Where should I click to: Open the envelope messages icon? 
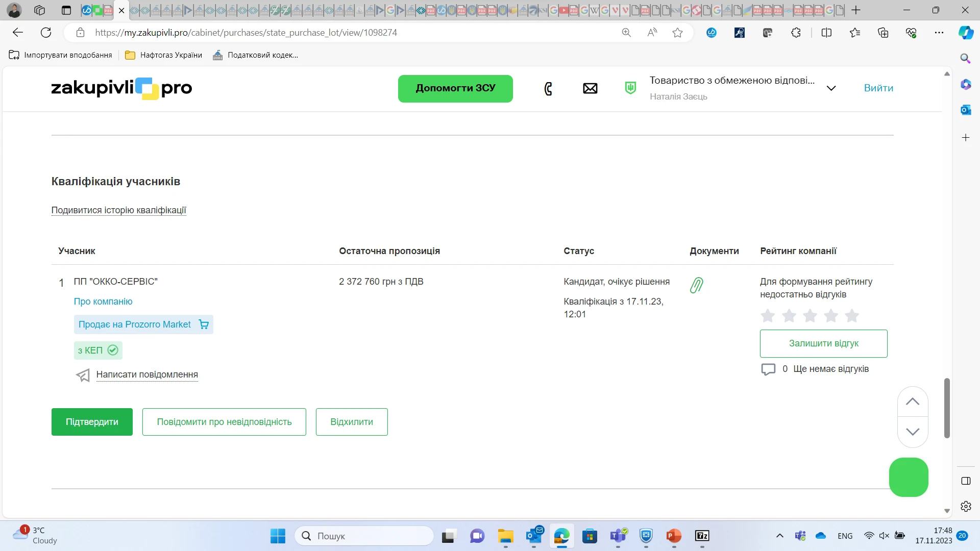tap(590, 89)
